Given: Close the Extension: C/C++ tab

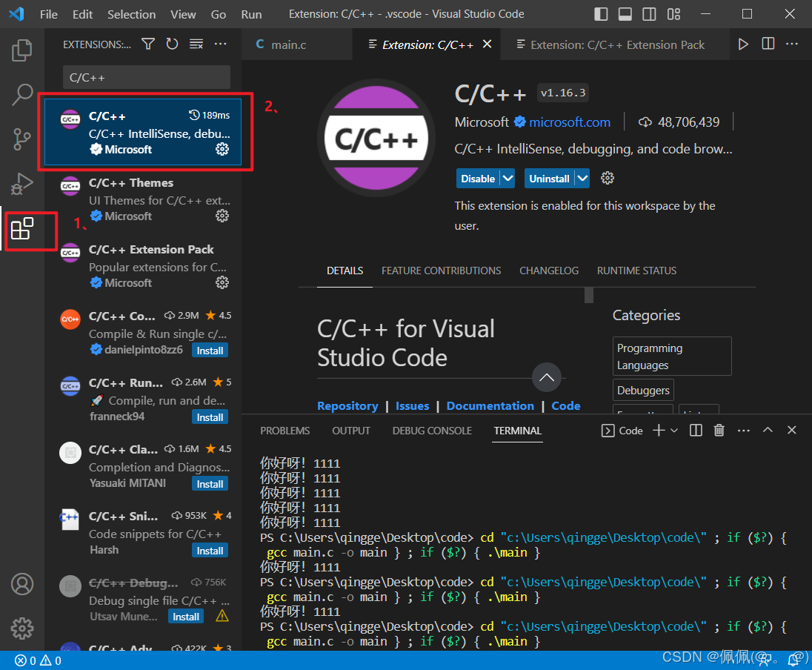Looking at the screenshot, I should coord(487,44).
